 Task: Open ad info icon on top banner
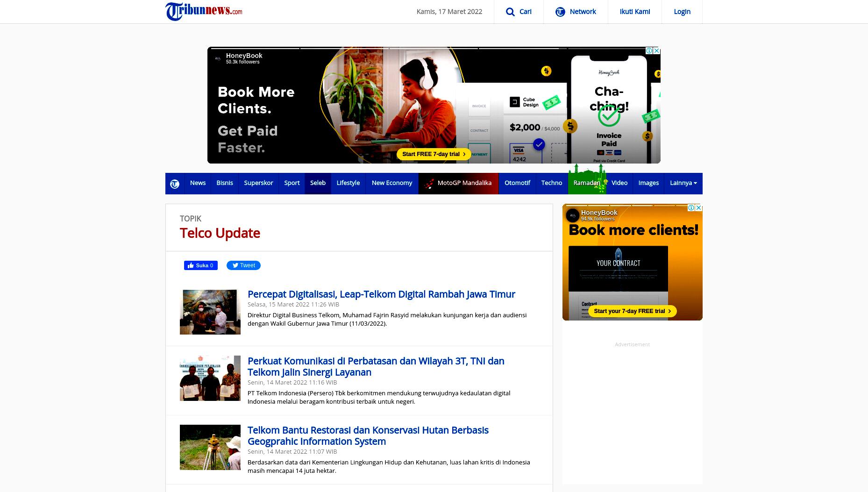pyautogui.click(x=649, y=50)
